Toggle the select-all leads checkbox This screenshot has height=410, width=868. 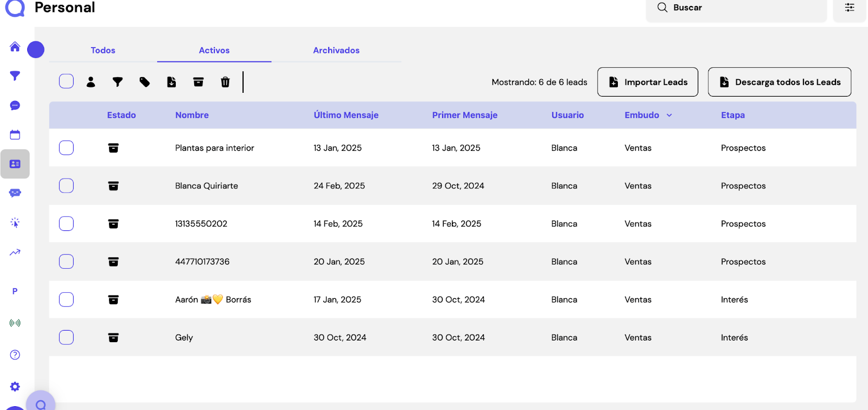66,81
